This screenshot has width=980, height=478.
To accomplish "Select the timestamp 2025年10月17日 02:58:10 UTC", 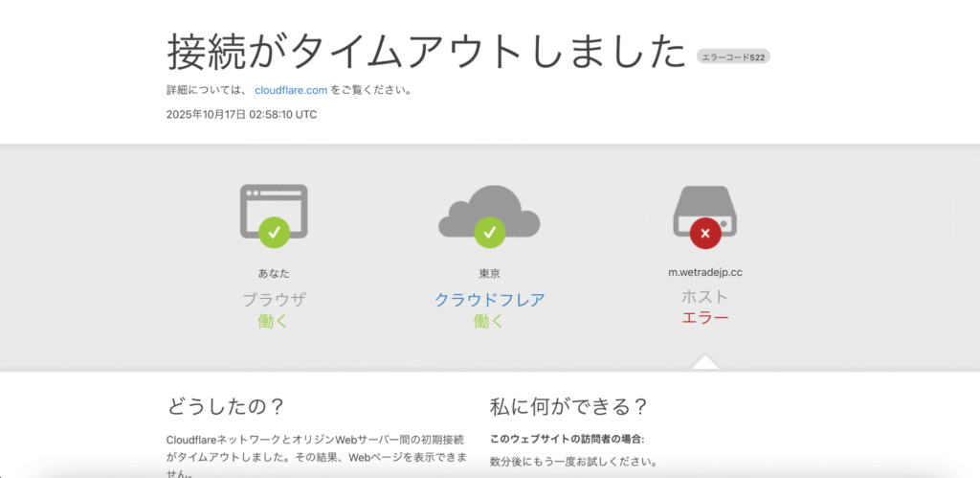I will (241, 115).
